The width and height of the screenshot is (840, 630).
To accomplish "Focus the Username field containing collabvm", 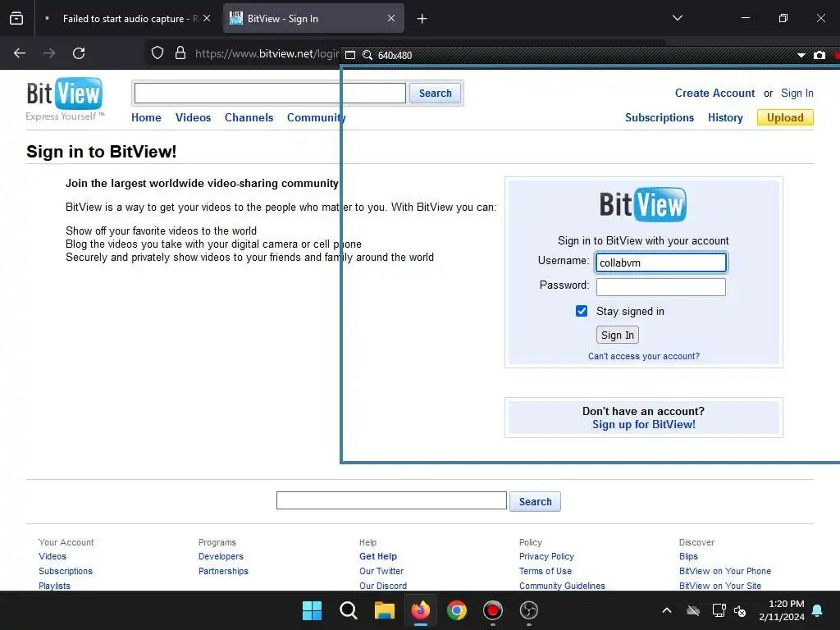I will [660, 262].
